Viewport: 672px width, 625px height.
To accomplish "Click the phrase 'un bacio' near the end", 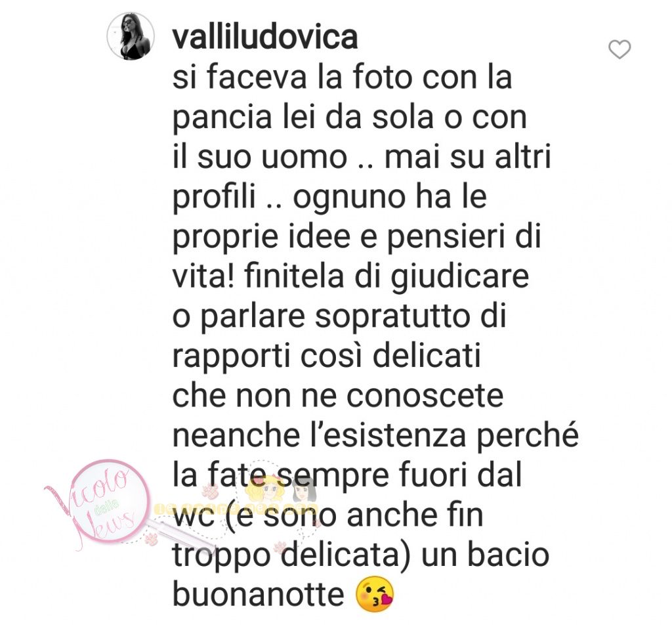I will click(x=485, y=555).
